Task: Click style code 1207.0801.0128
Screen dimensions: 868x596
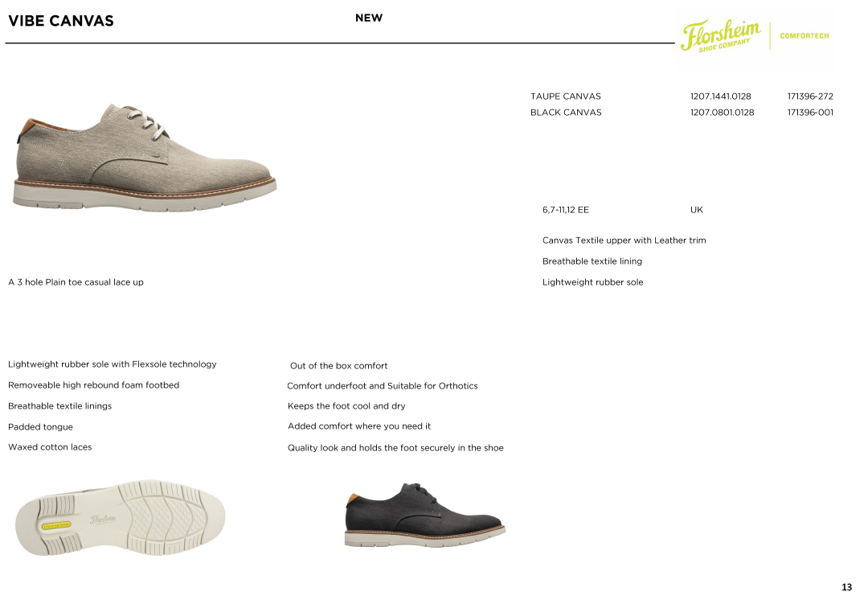Action: (x=722, y=113)
